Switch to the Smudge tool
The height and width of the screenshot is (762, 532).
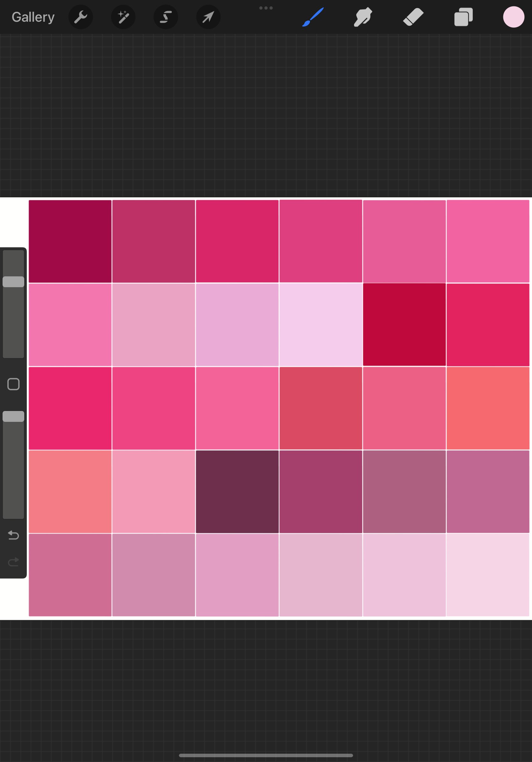point(363,17)
